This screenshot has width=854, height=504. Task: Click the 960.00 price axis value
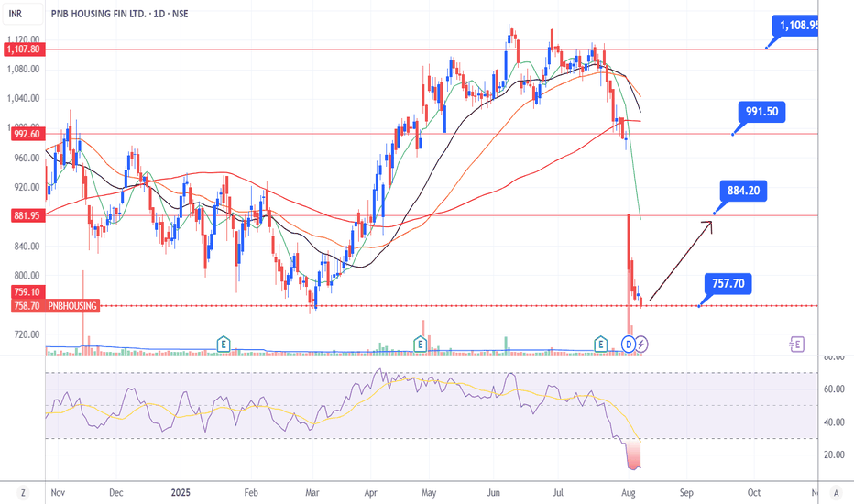point(27,158)
